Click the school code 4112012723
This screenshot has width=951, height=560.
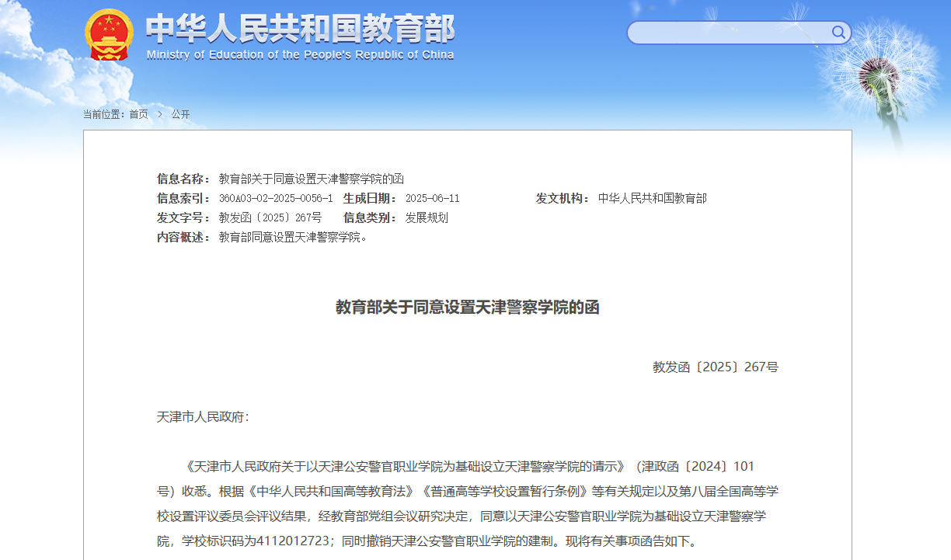(297, 541)
